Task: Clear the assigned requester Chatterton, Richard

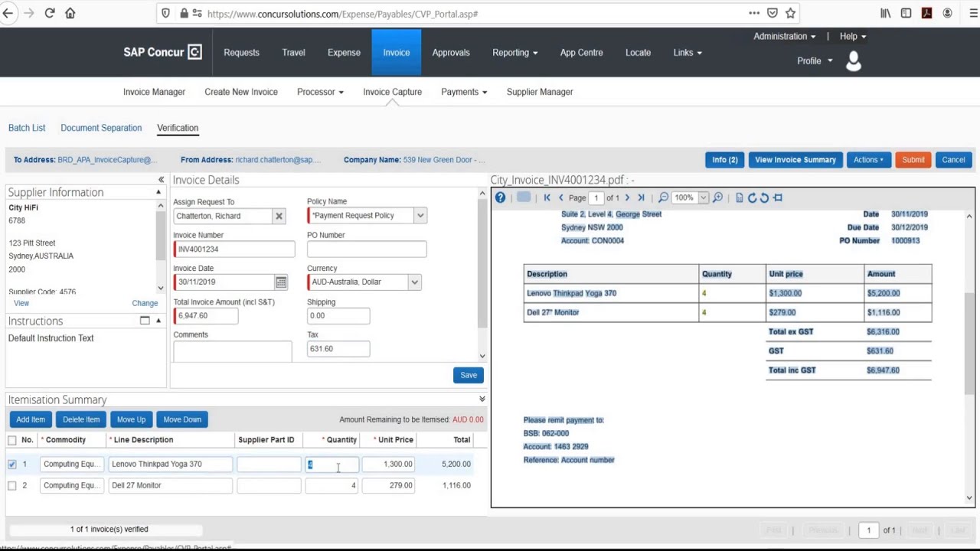Action: (x=279, y=215)
